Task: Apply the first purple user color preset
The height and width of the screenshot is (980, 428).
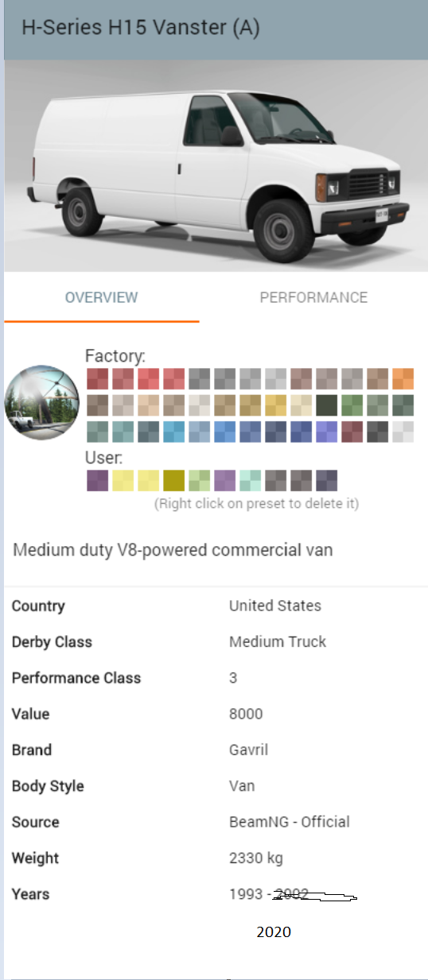Action: pyautogui.click(x=97, y=480)
